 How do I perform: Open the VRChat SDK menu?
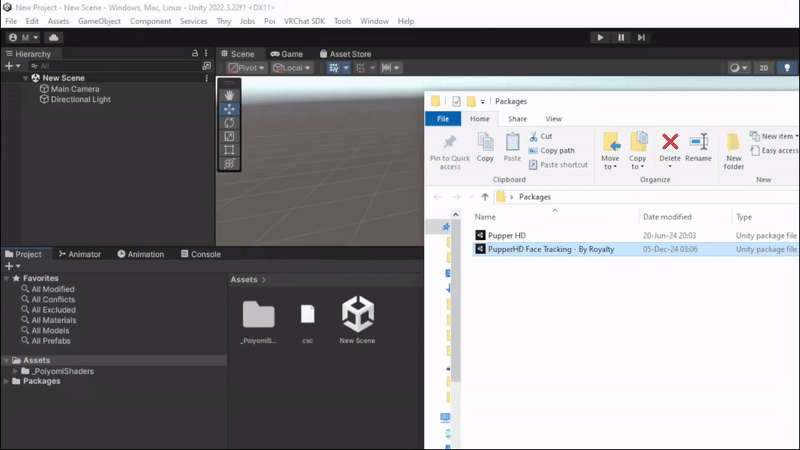coord(304,21)
